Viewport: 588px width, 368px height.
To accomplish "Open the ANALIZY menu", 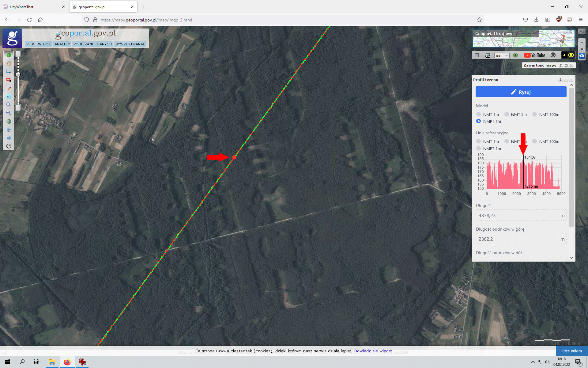I will [62, 44].
